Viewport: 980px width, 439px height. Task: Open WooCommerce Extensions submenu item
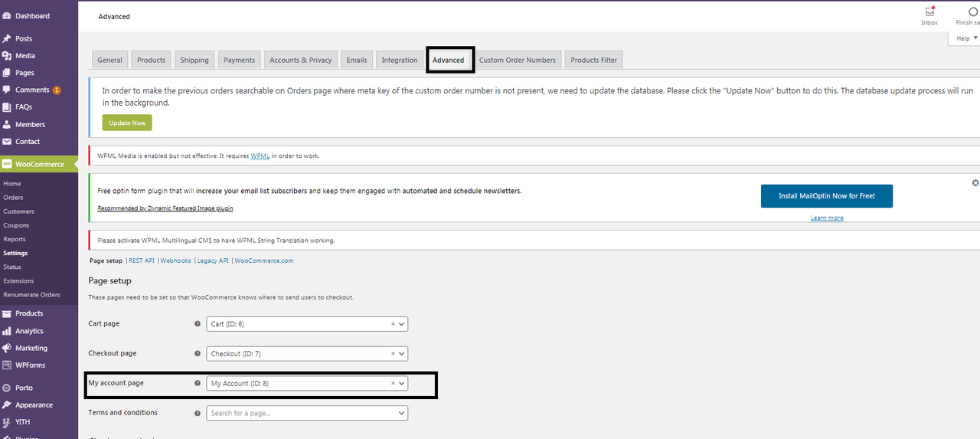(x=18, y=280)
